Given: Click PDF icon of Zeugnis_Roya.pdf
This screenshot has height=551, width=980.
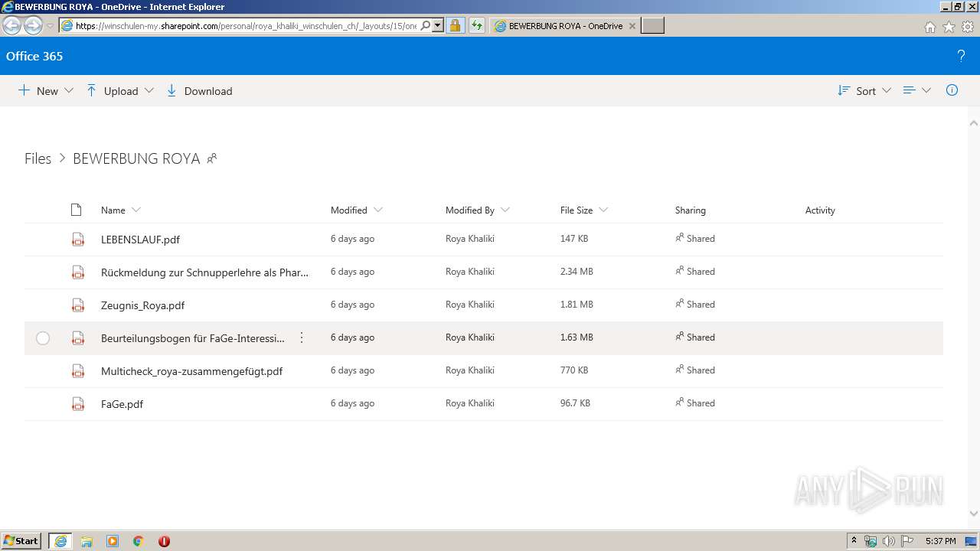Looking at the screenshot, I should point(78,305).
